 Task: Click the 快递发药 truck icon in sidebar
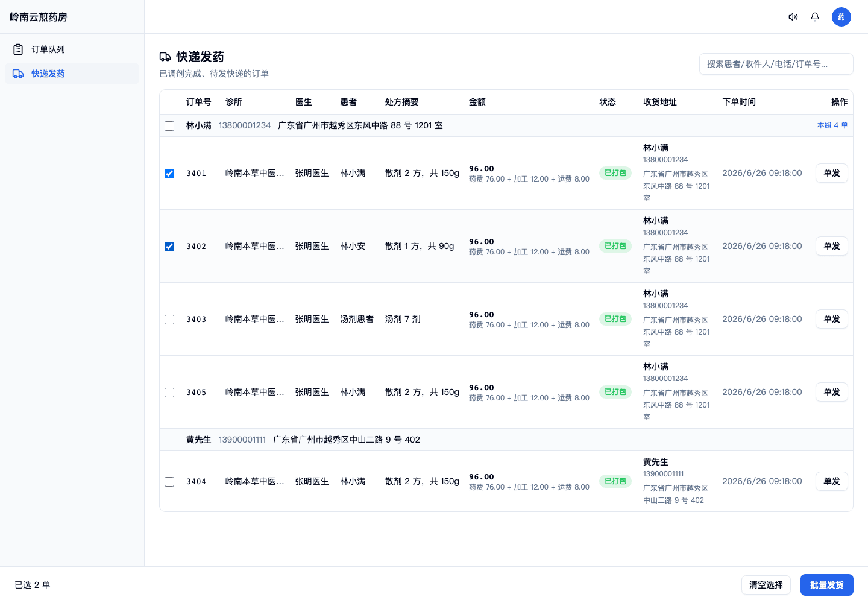[x=18, y=74]
